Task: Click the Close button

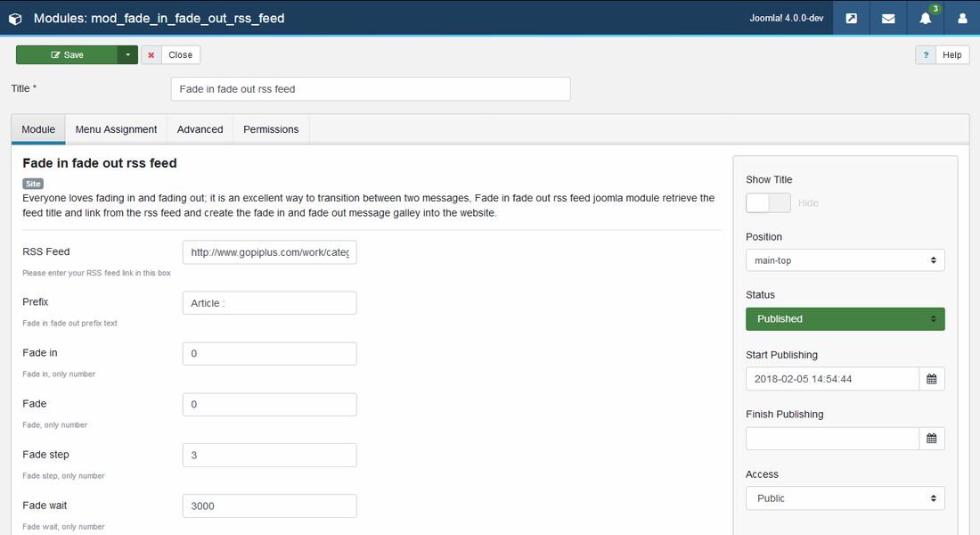Action: pyautogui.click(x=181, y=55)
